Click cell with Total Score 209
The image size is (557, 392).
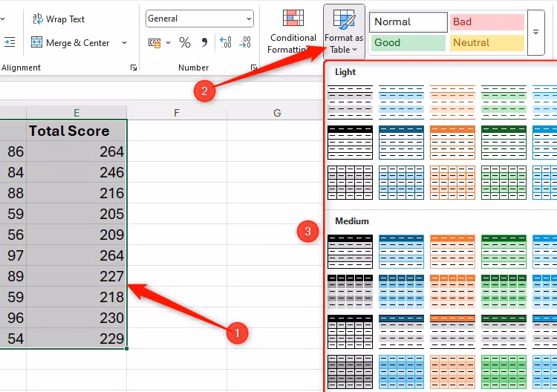(76, 235)
